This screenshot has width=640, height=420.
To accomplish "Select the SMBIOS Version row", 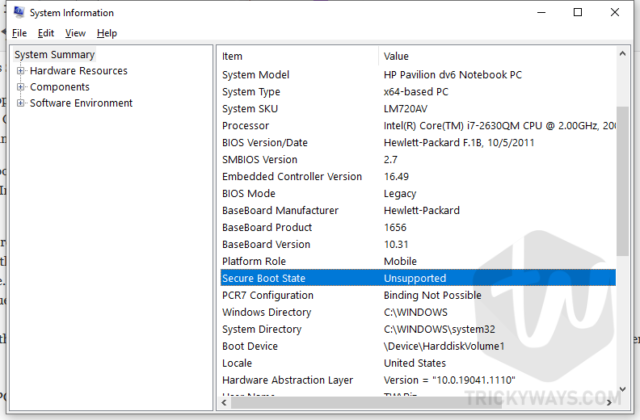I will coord(418,160).
